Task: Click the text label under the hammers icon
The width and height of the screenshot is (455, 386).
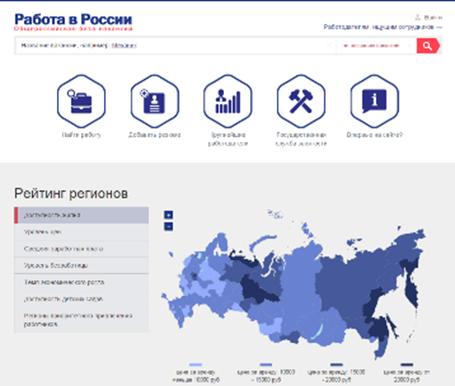Action: pyautogui.click(x=301, y=139)
